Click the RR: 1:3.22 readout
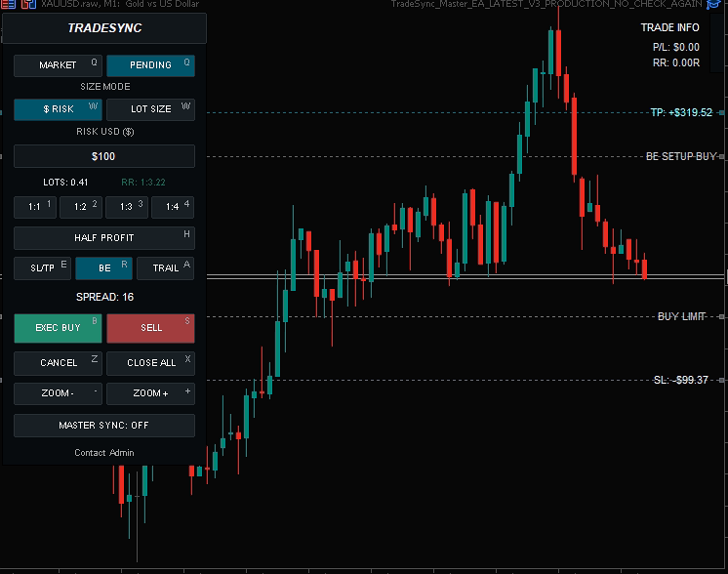The width and height of the screenshot is (728, 574). point(143,183)
